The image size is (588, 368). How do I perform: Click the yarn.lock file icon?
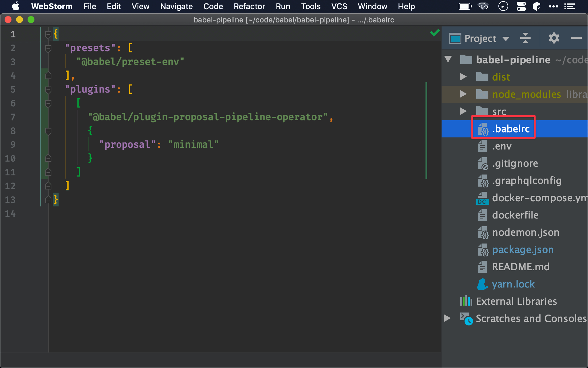tap(483, 284)
